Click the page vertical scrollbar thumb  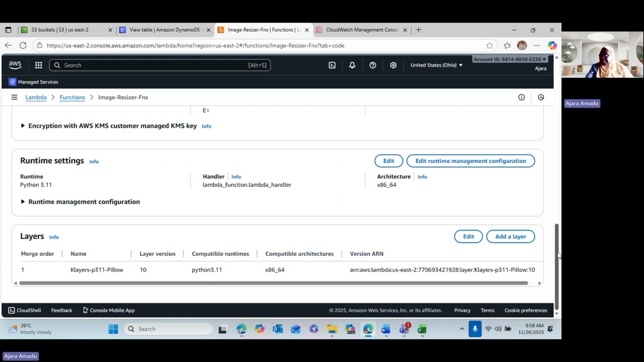pos(556,266)
